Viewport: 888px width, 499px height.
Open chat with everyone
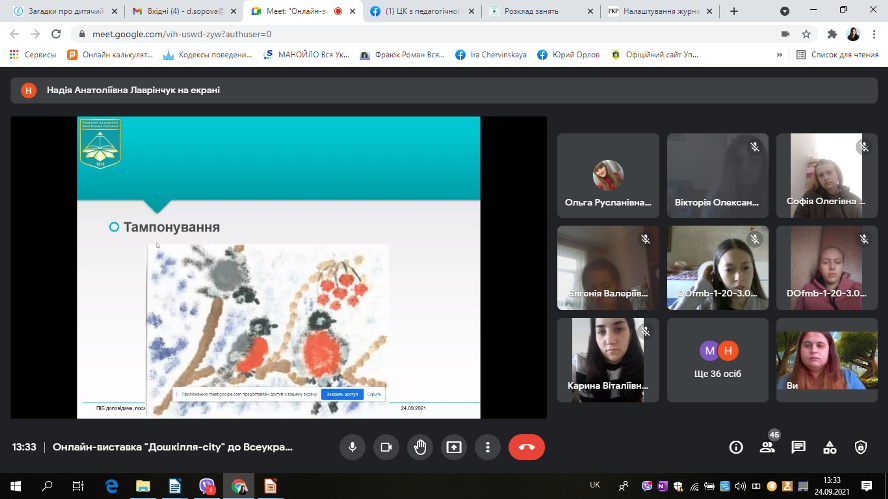tap(799, 447)
